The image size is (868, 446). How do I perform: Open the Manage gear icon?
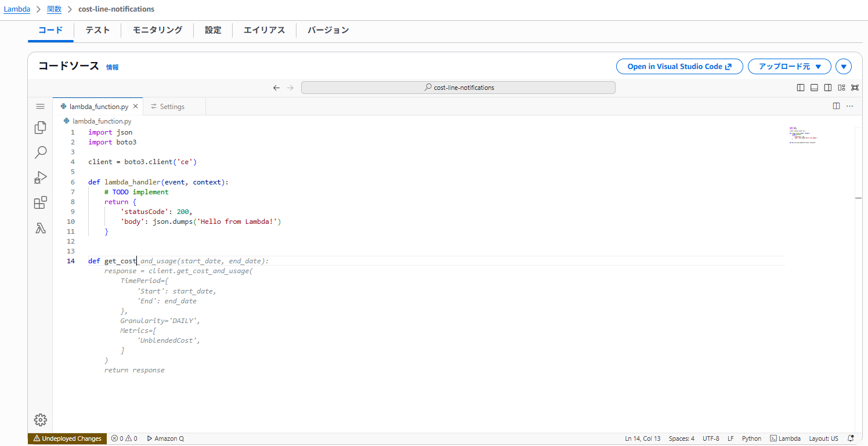coord(40,420)
